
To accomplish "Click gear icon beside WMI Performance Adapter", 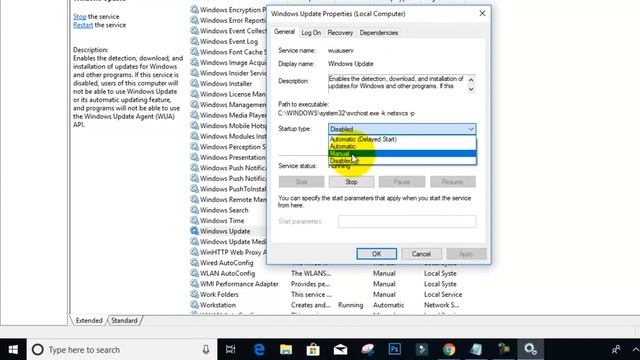I will click(194, 284).
